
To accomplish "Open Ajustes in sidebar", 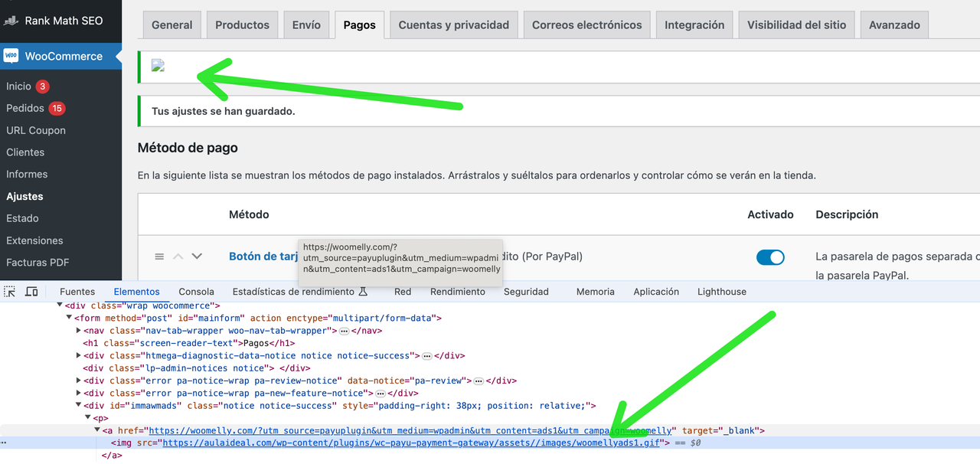I will click(x=24, y=196).
